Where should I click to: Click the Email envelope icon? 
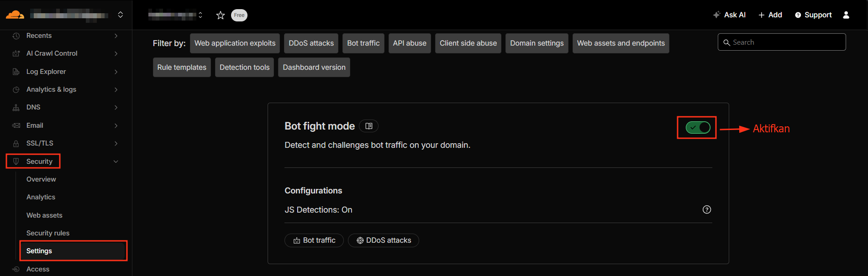coord(16,125)
